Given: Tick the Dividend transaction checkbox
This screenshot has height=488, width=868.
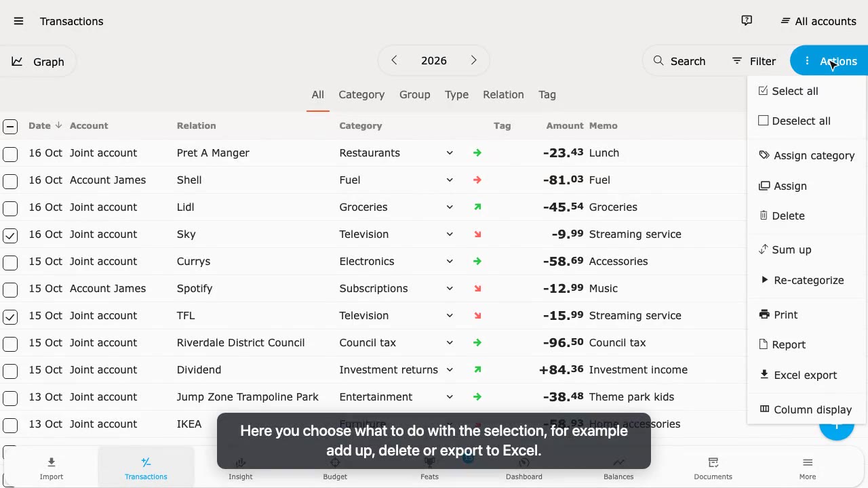Looking at the screenshot, I should point(10,371).
